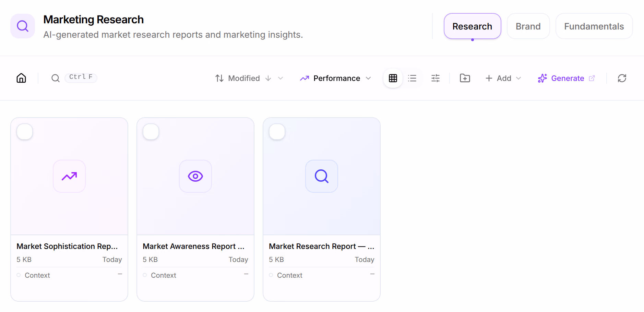This screenshot has height=312, width=644.
Task: Refresh the file list
Action: pos(622,78)
